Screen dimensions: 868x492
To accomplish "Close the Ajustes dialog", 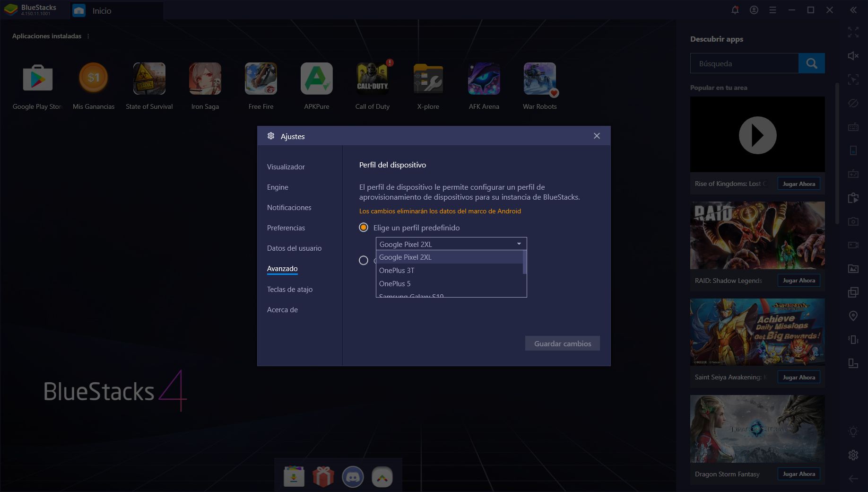I will [597, 136].
